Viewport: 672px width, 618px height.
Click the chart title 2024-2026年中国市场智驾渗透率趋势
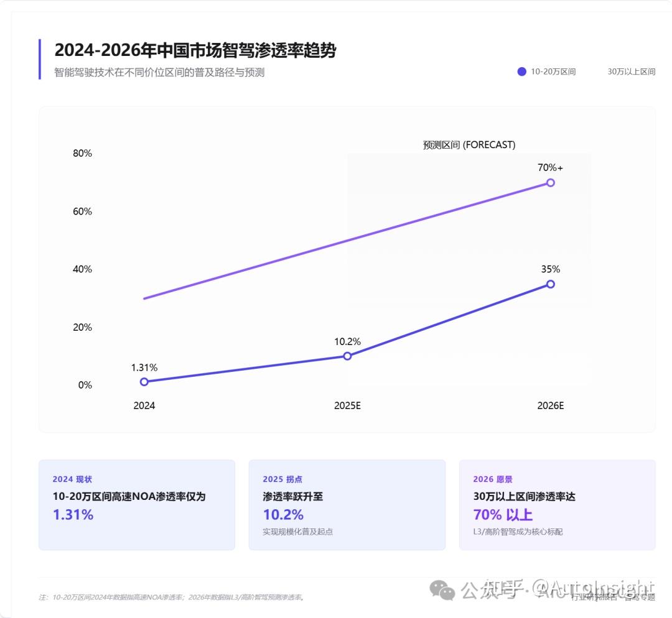point(195,50)
